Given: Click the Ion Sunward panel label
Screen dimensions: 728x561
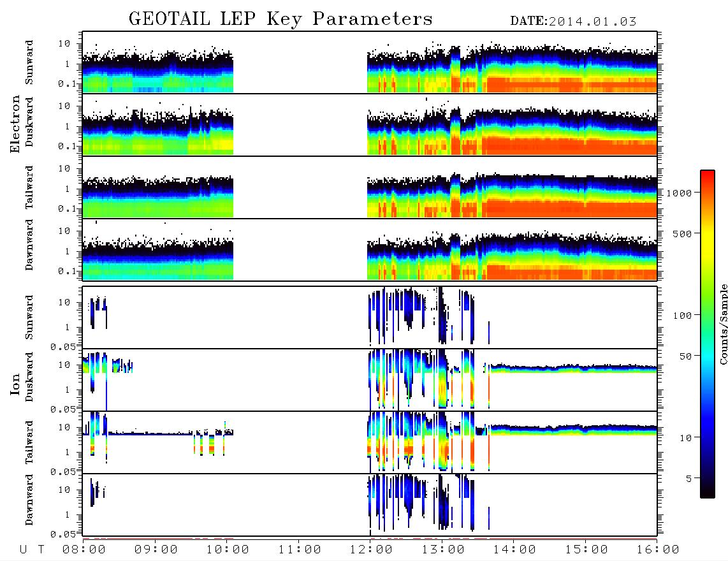Looking at the screenshot, I should point(29,317).
